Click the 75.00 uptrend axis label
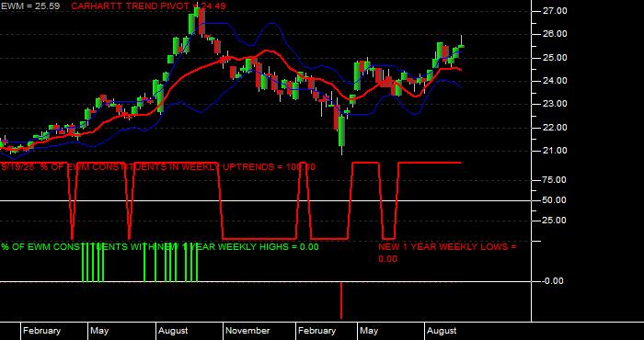Image resolution: width=644 pixels, height=340 pixels. coord(556,180)
